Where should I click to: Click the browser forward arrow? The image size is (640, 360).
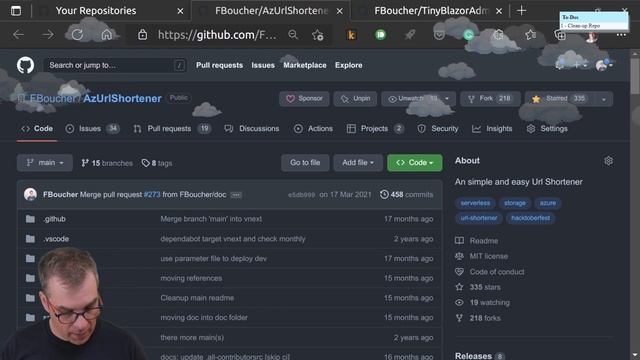point(48,35)
